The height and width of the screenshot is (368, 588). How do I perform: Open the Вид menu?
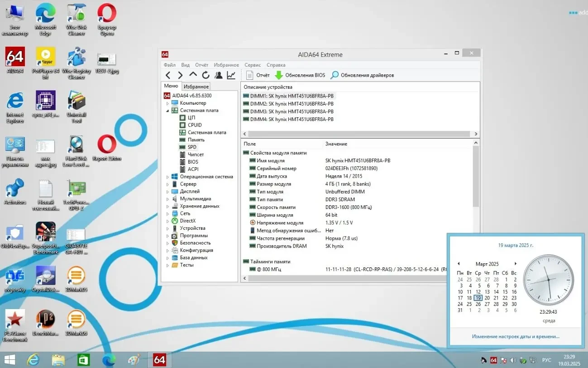tap(185, 65)
